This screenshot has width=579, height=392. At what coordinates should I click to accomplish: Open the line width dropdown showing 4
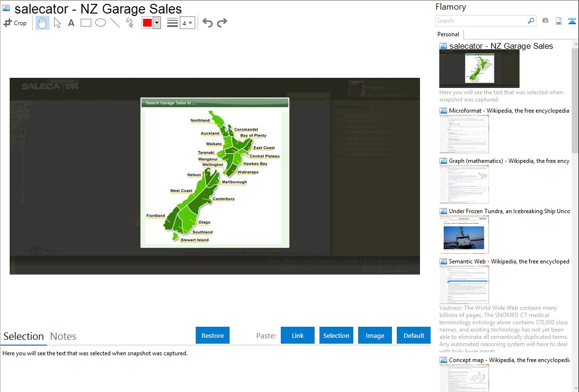(188, 23)
